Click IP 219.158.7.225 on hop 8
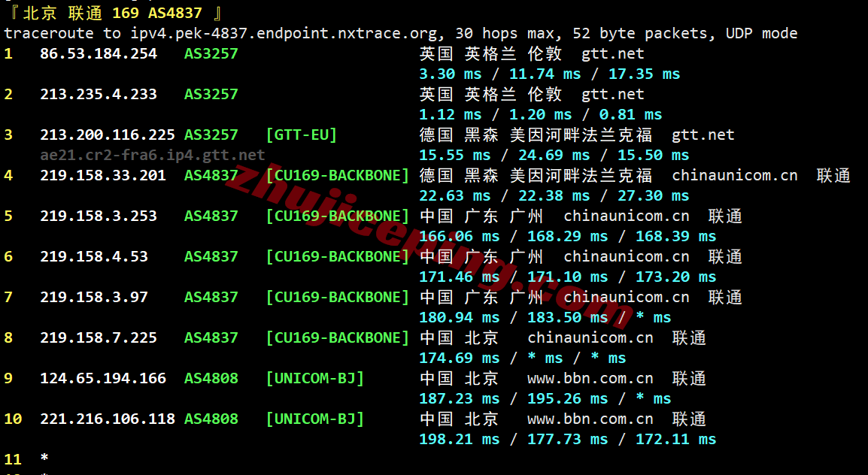The height and width of the screenshot is (475, 868). [99, 337]
